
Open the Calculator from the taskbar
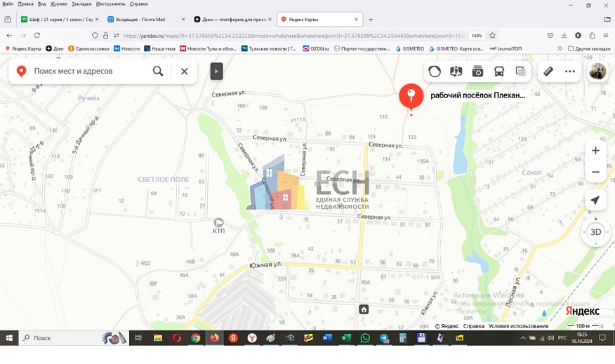pyautogui.click(x=402, y=338)
